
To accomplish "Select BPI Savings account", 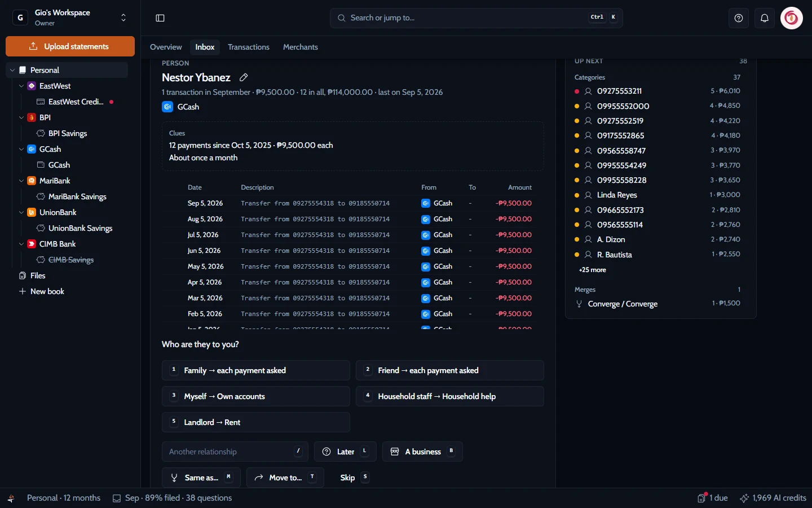I will (68, 133).
